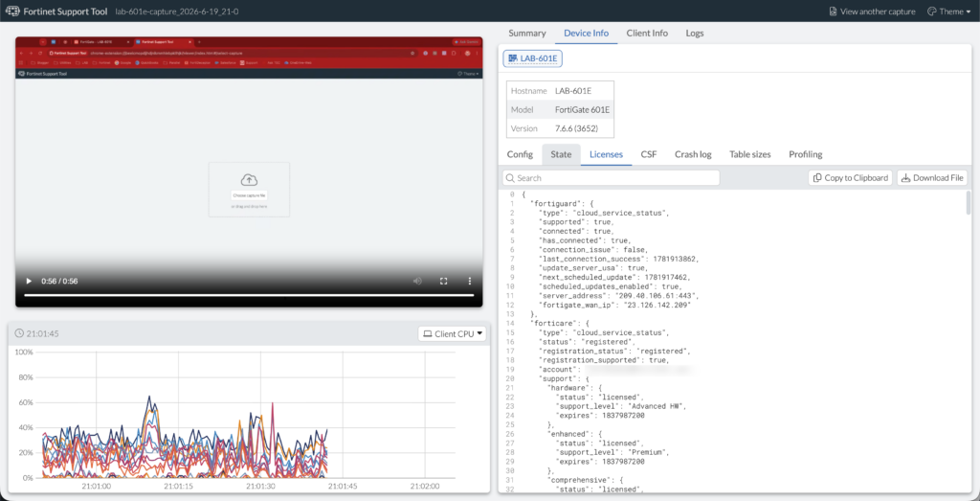Open the Table sizes sub-tab

pos(750,154)
